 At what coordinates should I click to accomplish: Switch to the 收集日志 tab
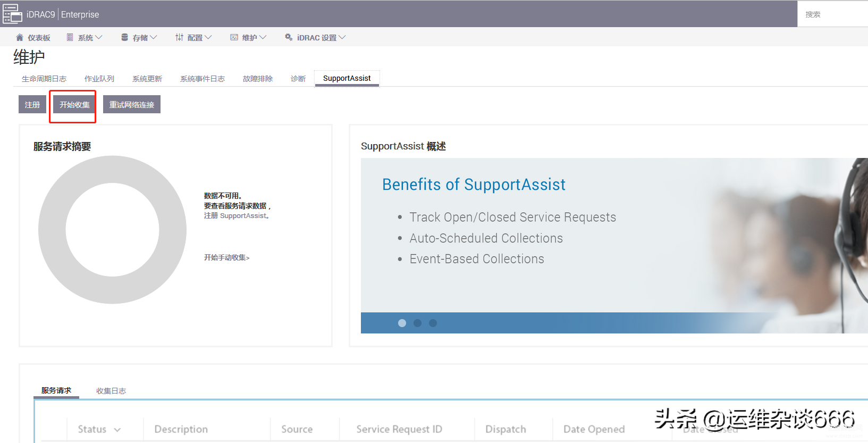111,391
